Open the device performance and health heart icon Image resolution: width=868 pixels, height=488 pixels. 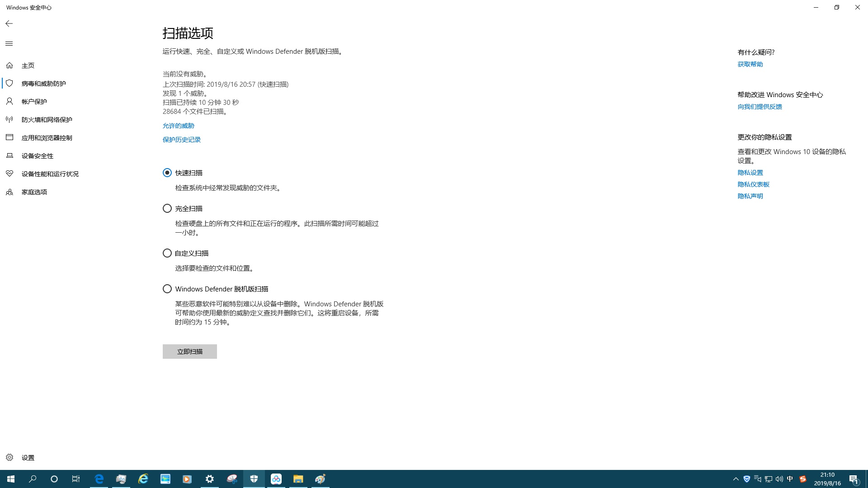pyautogui.click(x=9, y=174)
